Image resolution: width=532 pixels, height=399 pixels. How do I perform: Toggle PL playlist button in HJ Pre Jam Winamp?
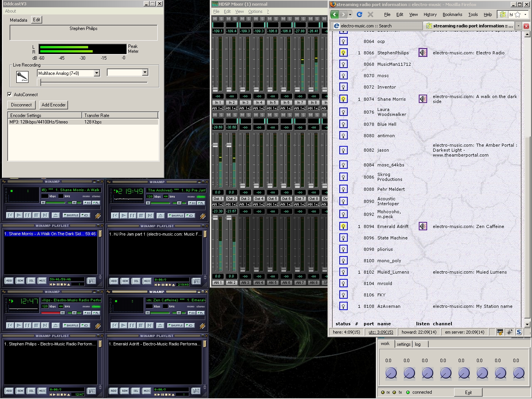tap(201, 203)
